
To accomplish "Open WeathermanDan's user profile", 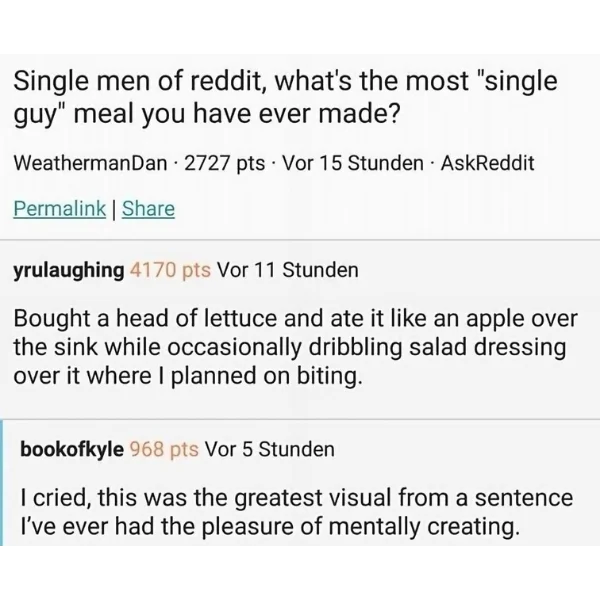I will (90, 163).
